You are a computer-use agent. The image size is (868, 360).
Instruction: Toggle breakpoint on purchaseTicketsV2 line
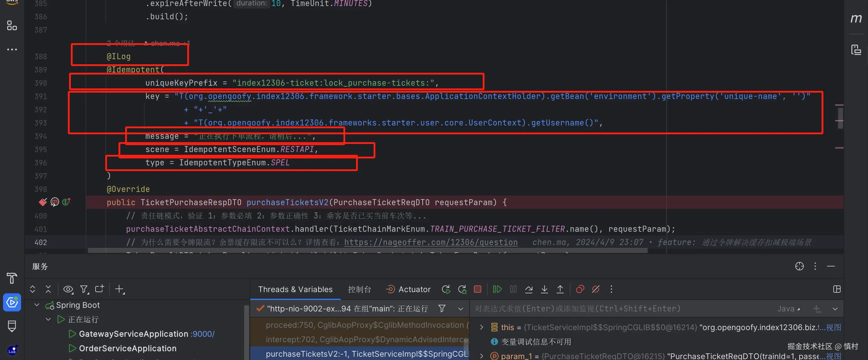43,202
